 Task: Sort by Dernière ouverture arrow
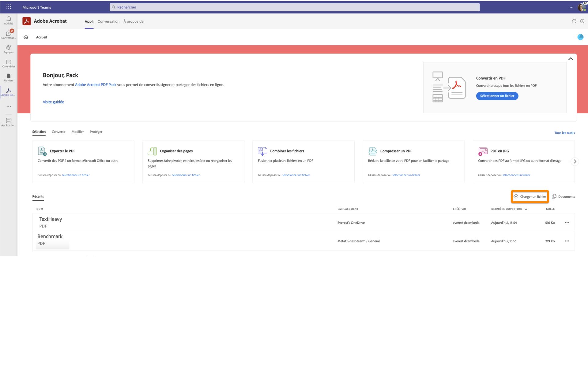(x=526, y=209)
